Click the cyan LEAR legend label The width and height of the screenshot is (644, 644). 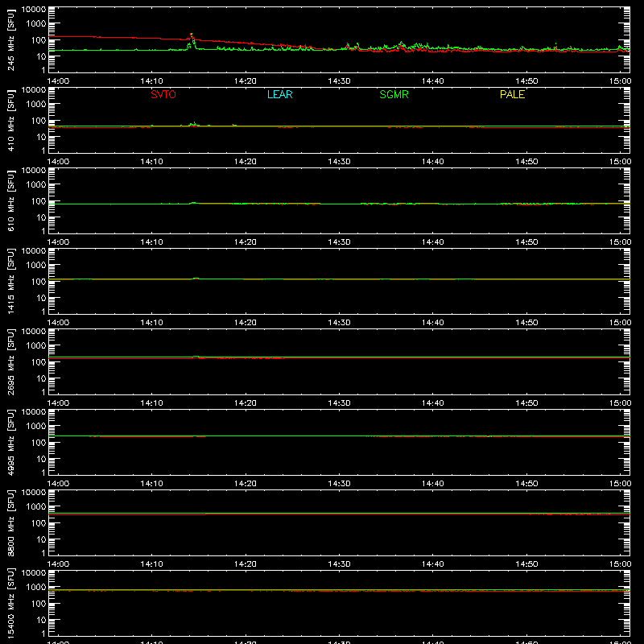(279, 94)
